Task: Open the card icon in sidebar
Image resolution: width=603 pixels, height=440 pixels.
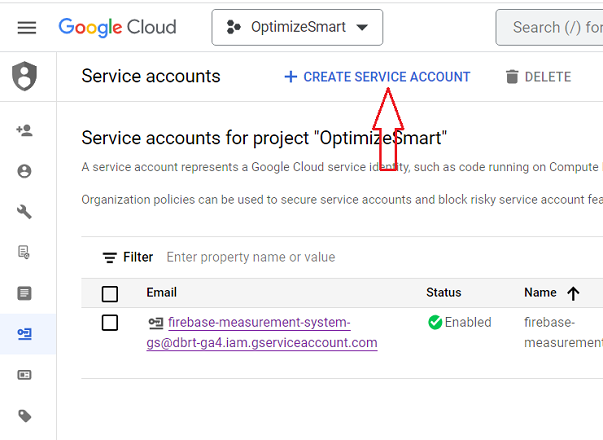Action: point(25,375)
